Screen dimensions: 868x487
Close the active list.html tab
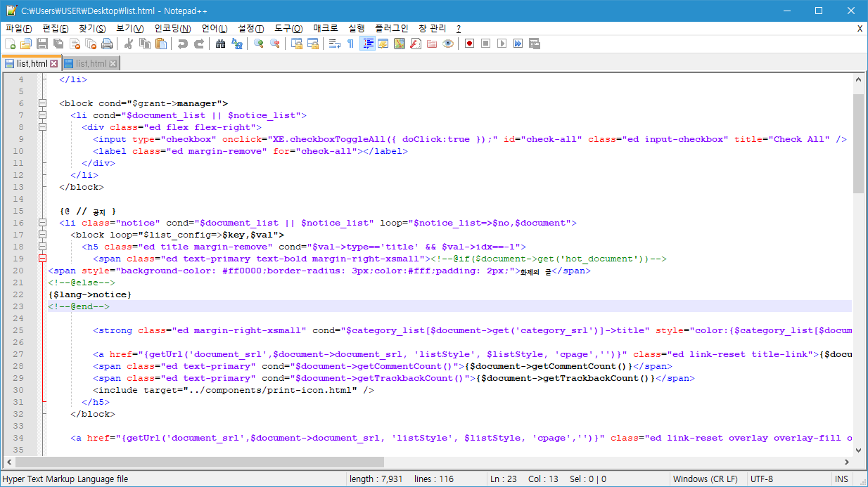pos(53,63)
